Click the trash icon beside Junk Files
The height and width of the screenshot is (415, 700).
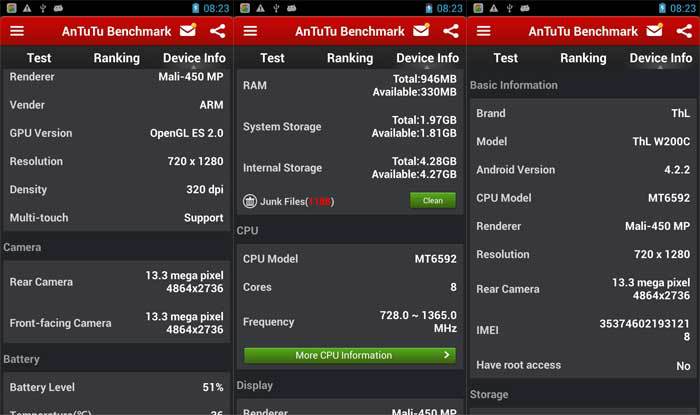click(x=250, y=201)
